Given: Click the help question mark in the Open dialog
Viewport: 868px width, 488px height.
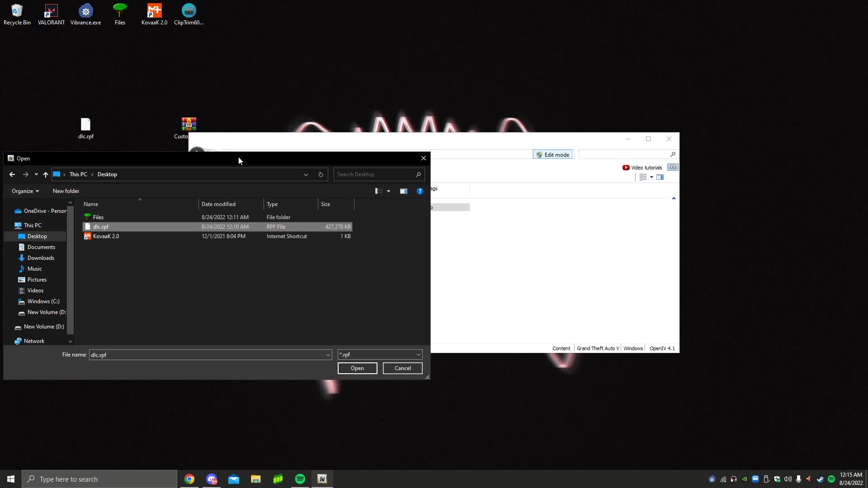Looking at the screenshot, I should coord(420,191).
